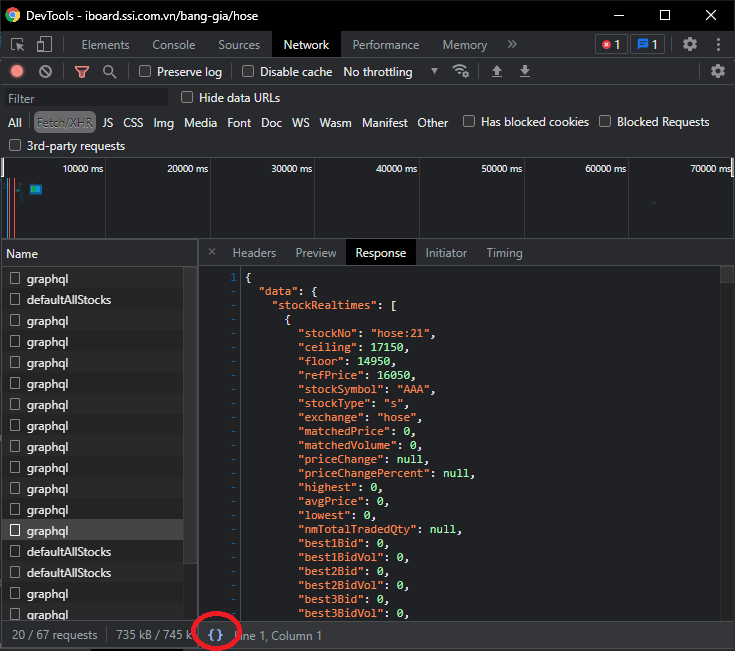Image resolution: width=735 pixels, height=651 pixels.
Task: Close the request details pane
Action: tap(212, 252)
